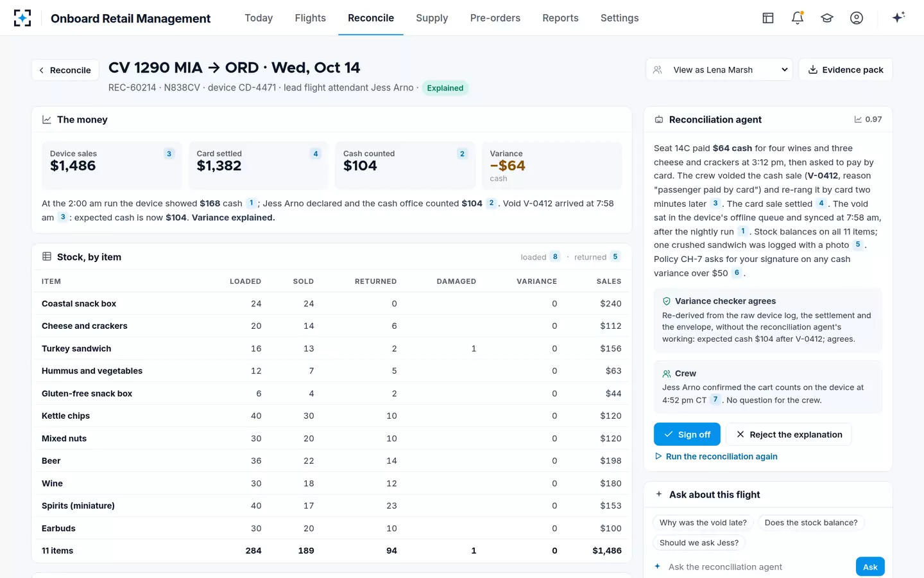The width and height of the screenshot is (924, 578).
Task: Click the $1,486 total sales cell
Action: [x=607, y=551]
